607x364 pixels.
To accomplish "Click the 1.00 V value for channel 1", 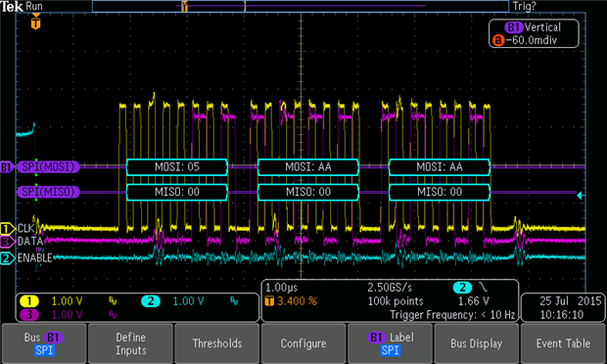I will (x=67, y=301).
